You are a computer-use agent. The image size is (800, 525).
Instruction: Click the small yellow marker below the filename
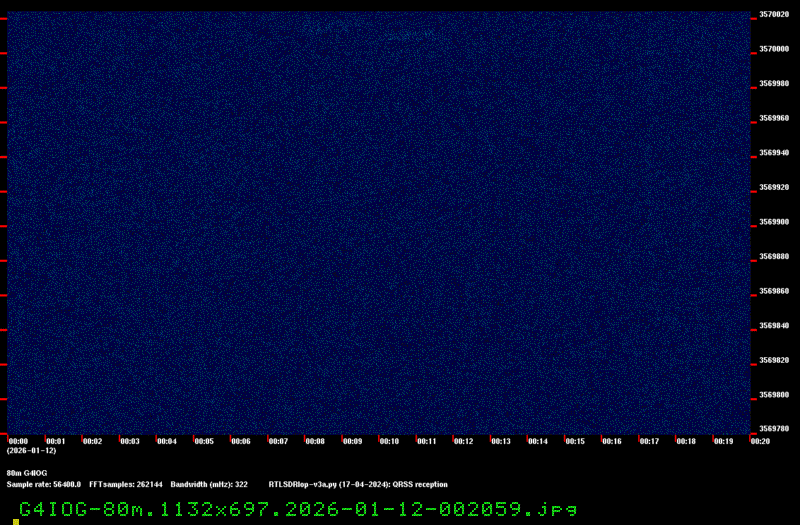tap(16, 522)
